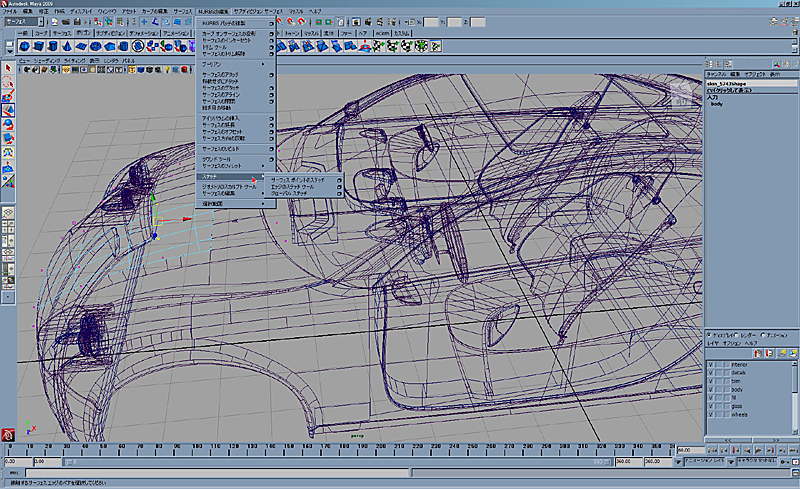Choose the Edge Stitch Tool submenu entry

[292, 186]
